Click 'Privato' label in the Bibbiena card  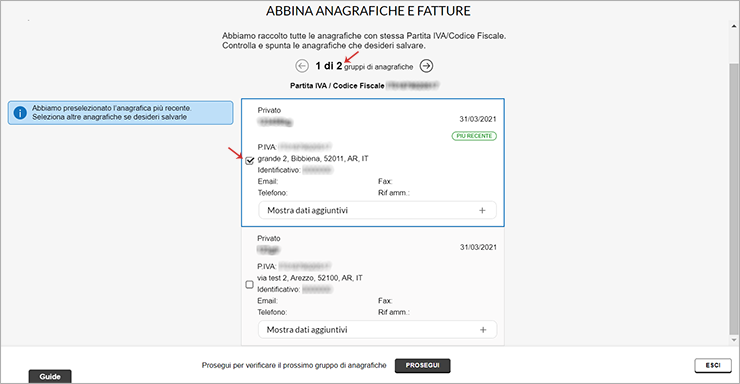pyautogui.click(x=269, y=110)
